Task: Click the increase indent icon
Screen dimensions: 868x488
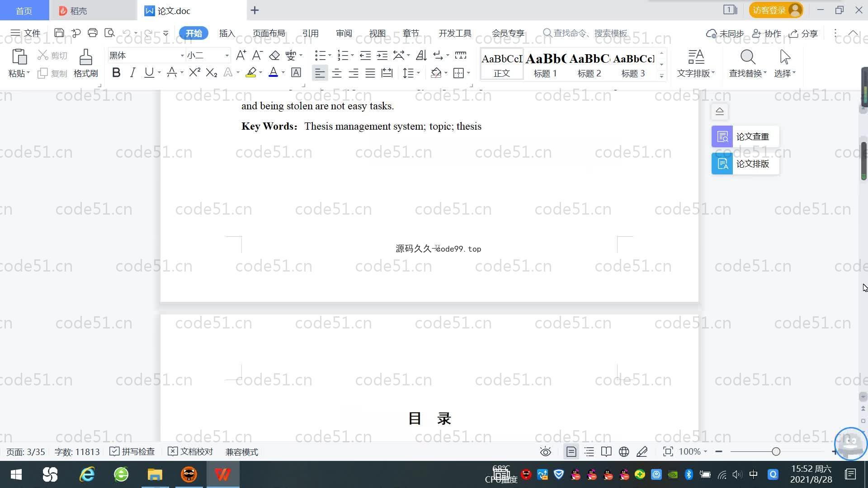Action: click(x=382, y=55)
